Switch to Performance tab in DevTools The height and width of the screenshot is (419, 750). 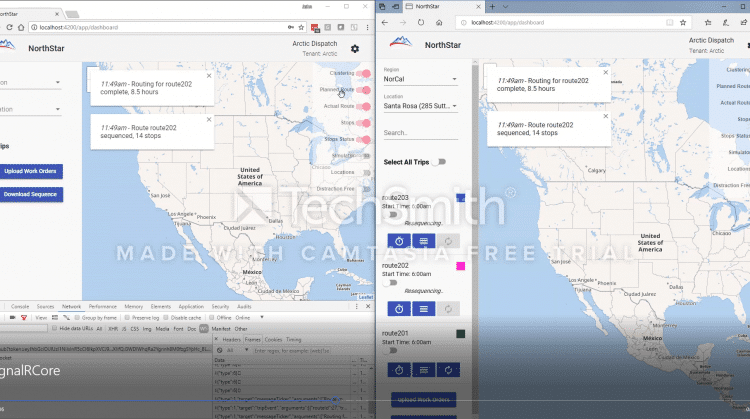pyautogui.click(x=102, y=307)
